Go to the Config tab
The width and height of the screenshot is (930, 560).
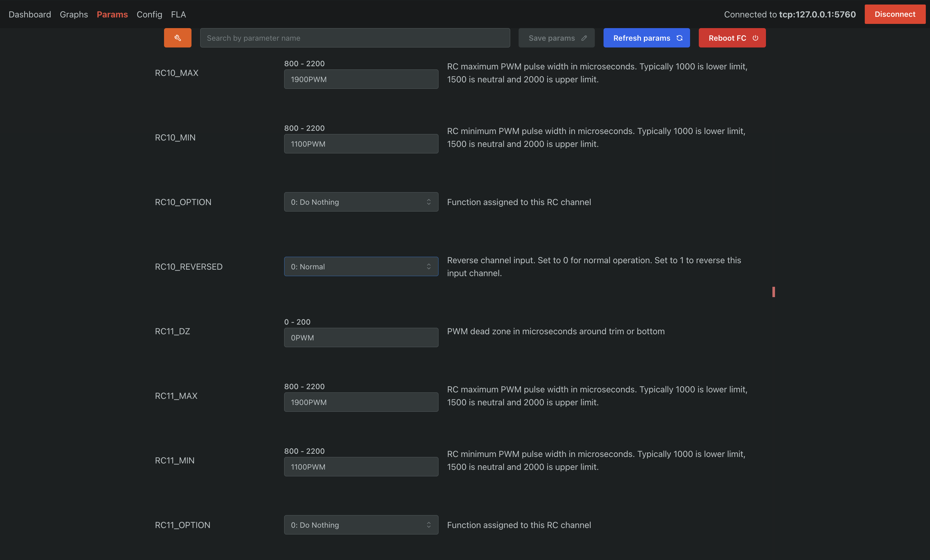pos(150,14)
